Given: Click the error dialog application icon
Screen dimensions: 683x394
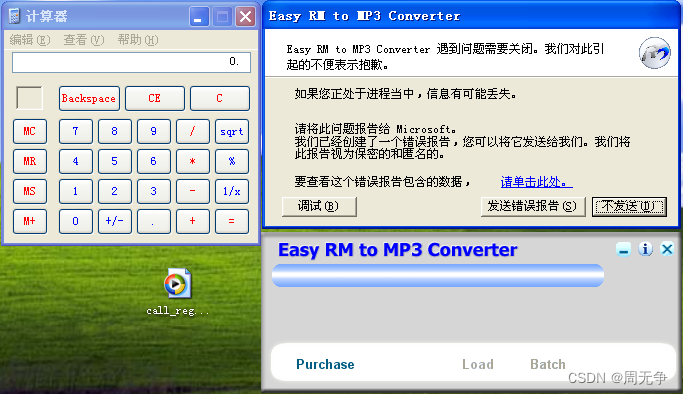Looking at the screenshot, I should pos(655,53).
